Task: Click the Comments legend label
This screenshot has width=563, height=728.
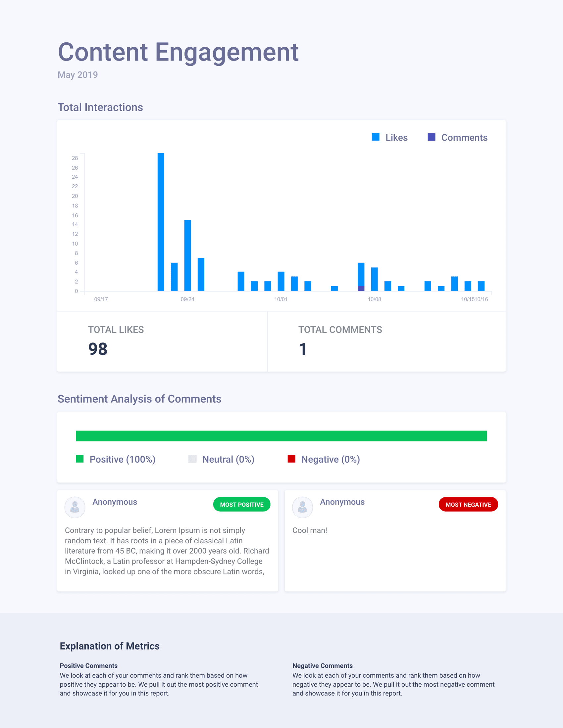Action: (x=464, y=138)
